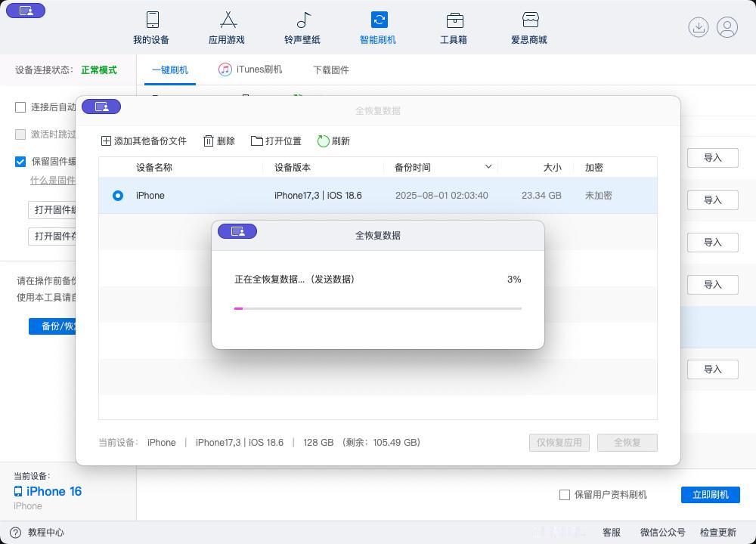
Task: Click the last 导入 button at bottom
Action: tap(713, 369)
